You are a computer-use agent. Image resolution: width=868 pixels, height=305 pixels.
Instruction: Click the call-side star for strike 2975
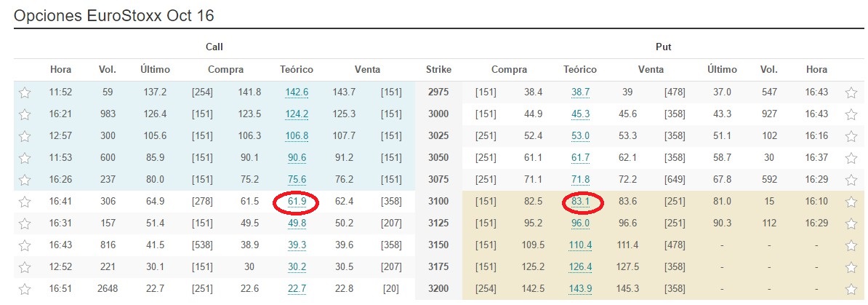25,92
